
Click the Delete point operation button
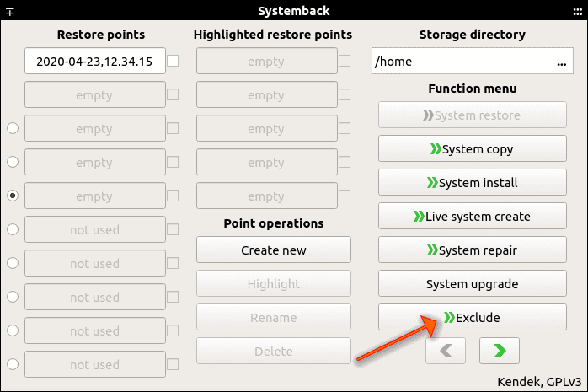(x=274, y=351)
